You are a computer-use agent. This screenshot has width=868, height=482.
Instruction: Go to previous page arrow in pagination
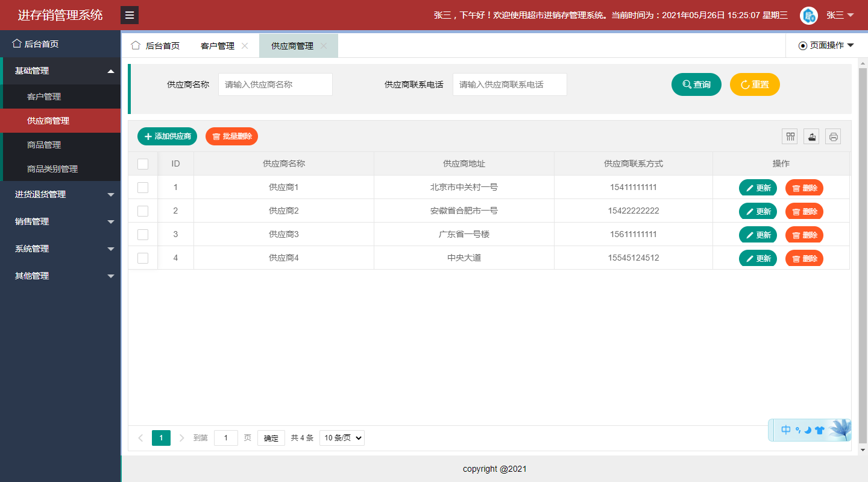(x=140, y=438)
